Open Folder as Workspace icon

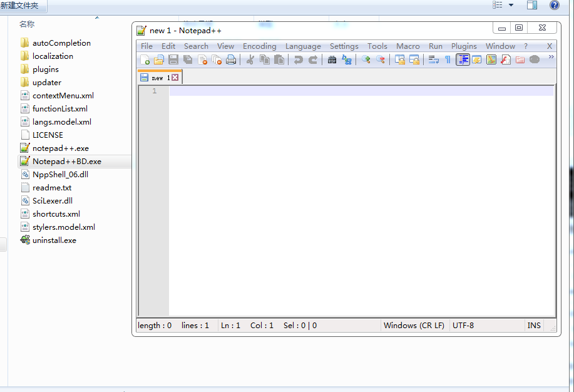point(520,59)
